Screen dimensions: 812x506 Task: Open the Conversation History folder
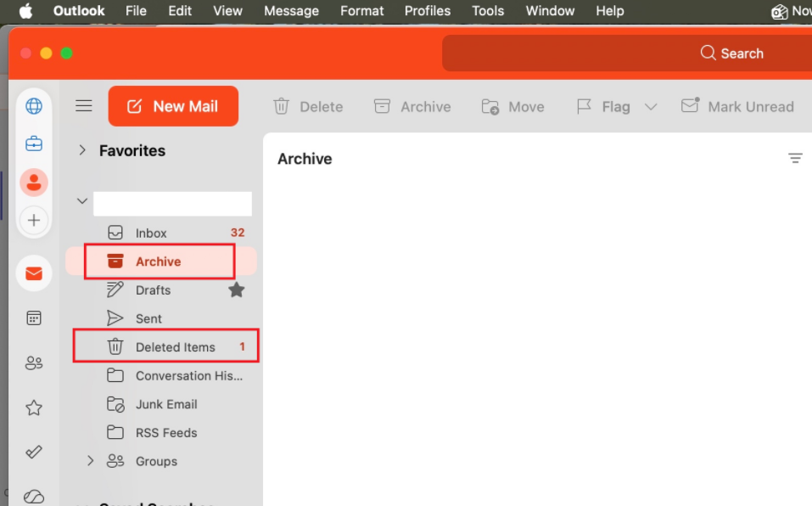pos(161,375)
